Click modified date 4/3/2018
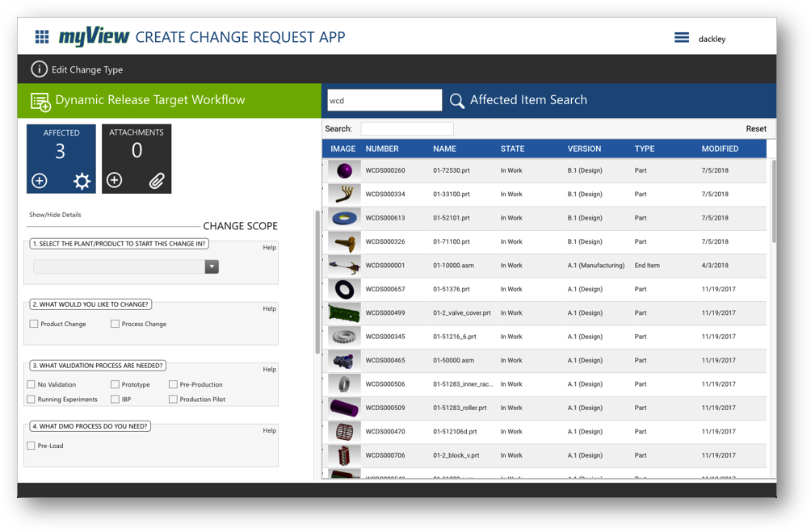 click(x=715, y=266)
